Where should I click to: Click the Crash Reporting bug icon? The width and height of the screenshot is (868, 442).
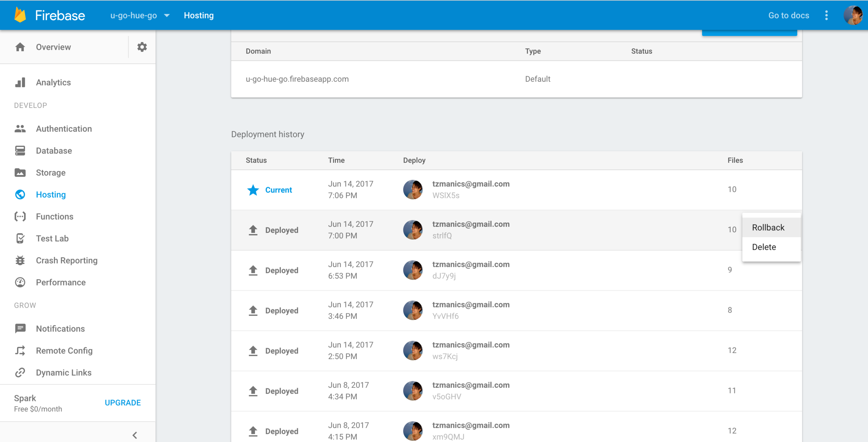[x=20, y=261]
